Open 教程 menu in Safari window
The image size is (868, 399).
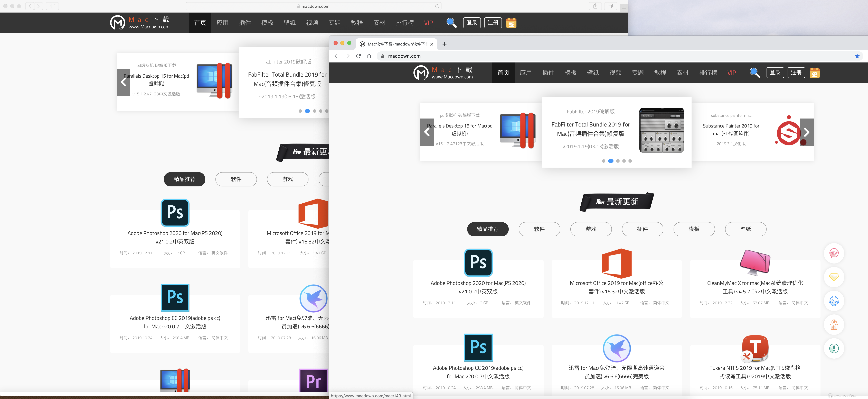pos(357,23)
